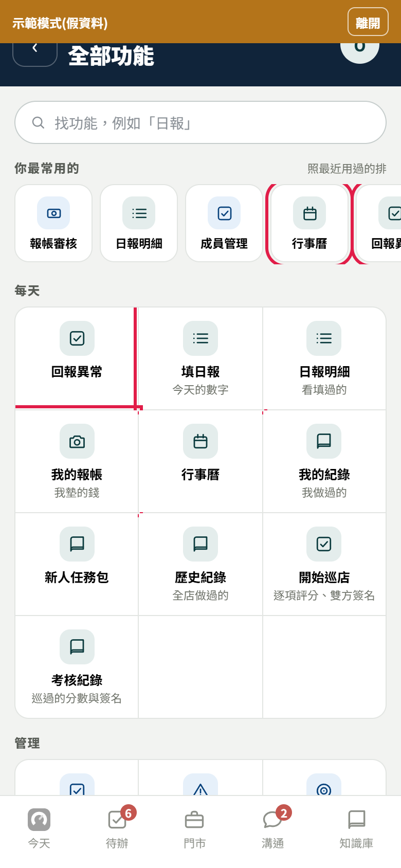Open 日報明細 tile with 看填過的 subtitle
The width and height of the screenshot is (401, 868).
(324, 358)
